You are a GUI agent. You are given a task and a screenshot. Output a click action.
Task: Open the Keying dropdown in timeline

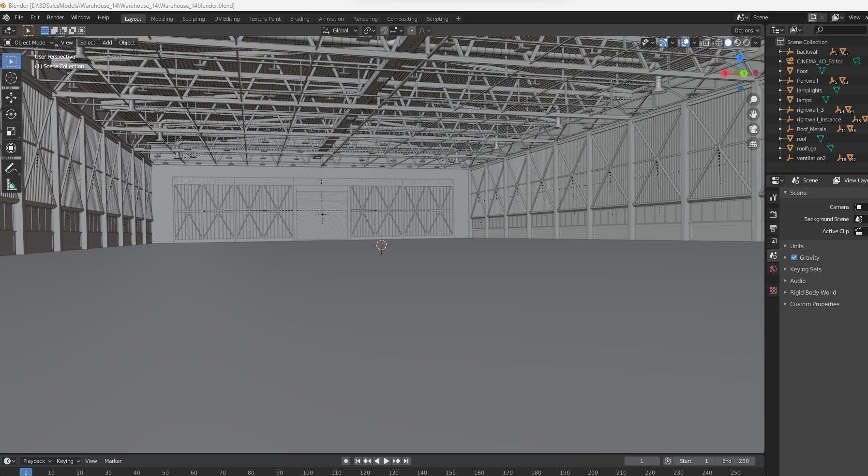(x=68, y=461)
